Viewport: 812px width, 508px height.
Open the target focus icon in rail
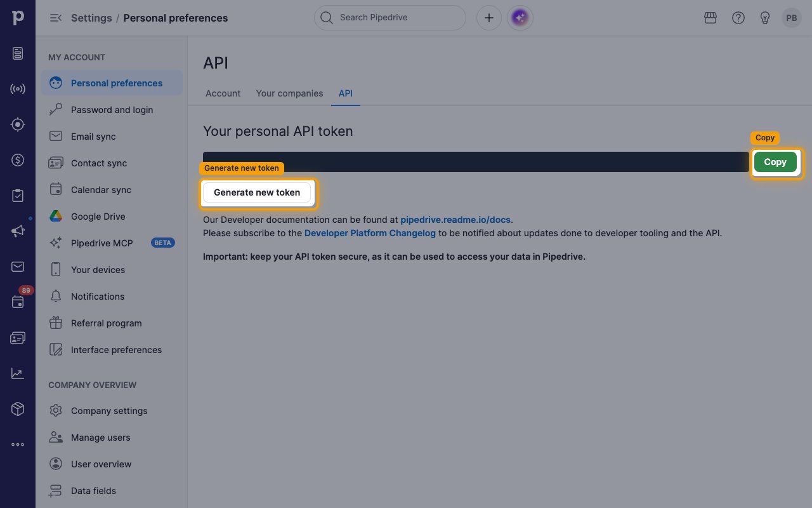tap(18, 124)
